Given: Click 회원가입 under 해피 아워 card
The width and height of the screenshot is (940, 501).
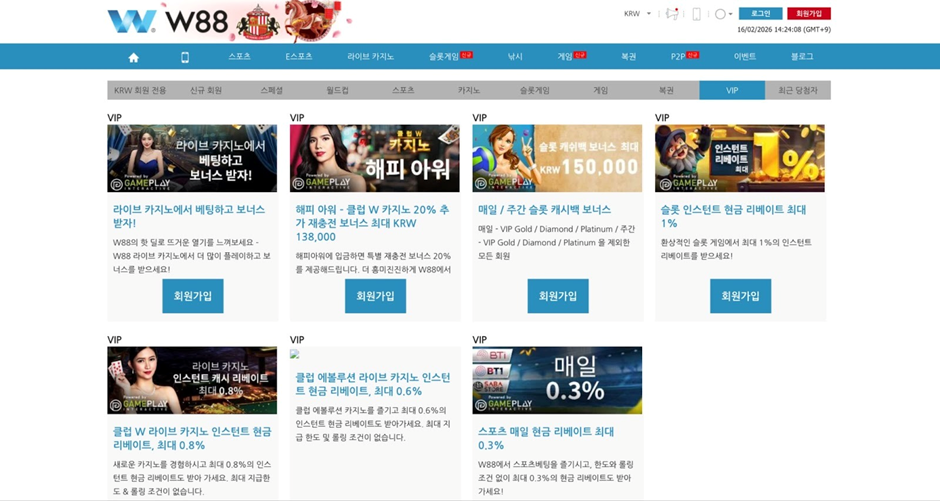Looking at the screenshot, I should pos(375,296).
